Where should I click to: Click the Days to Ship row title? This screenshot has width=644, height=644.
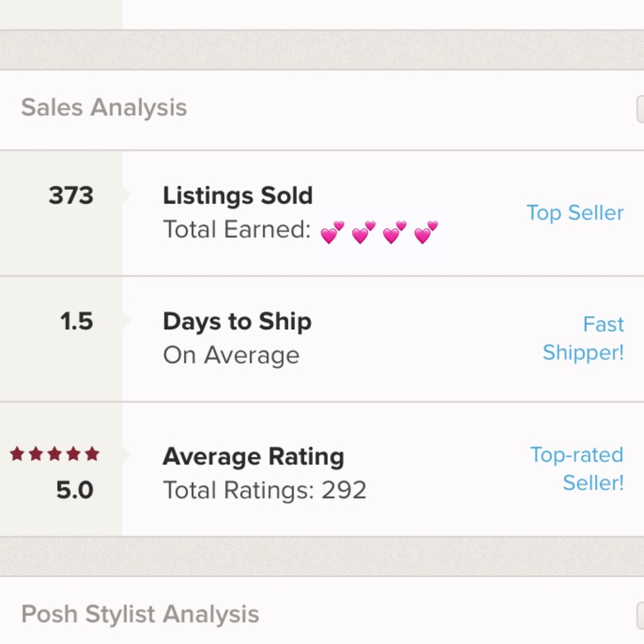(237, 321)
